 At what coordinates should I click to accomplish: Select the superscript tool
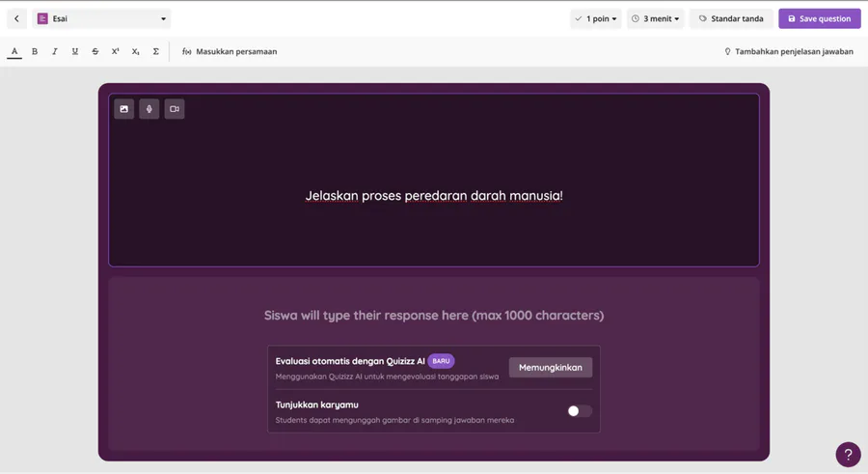pos(116,51)
